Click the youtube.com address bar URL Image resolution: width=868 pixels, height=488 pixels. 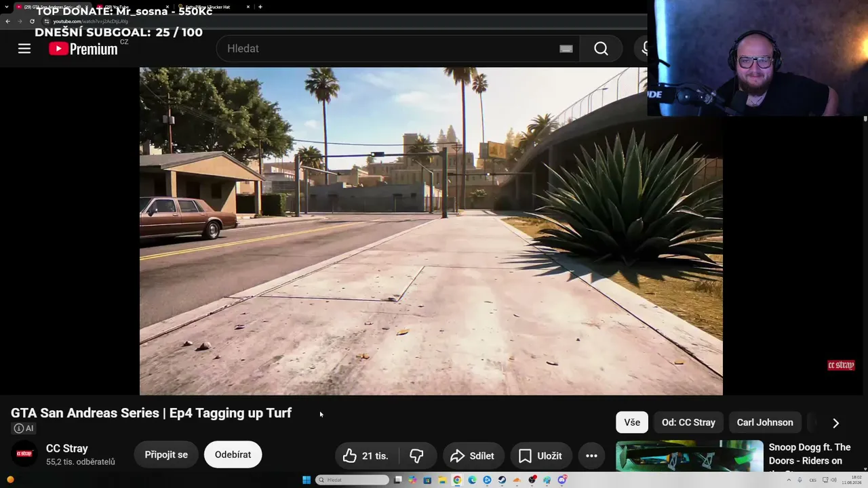[x=91, y=21]
